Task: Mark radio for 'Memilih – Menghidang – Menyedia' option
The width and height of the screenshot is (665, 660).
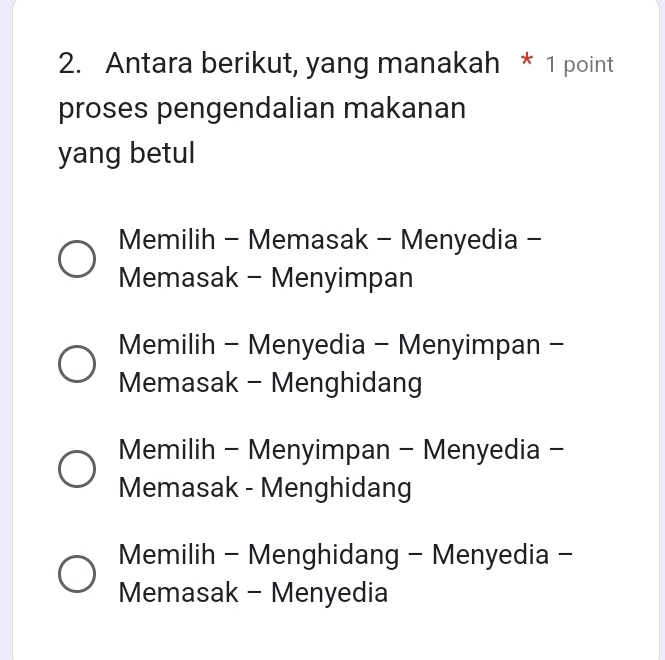Action: [77, 574]
